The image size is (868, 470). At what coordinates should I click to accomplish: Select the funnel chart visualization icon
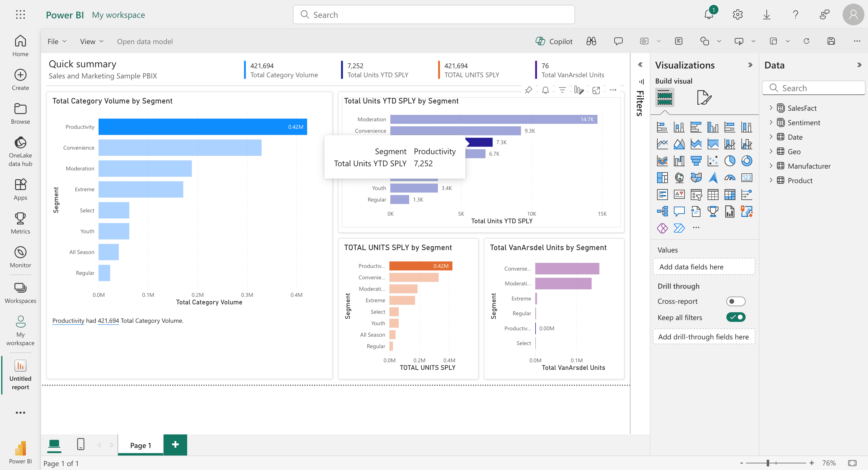[x=696, y=161]
